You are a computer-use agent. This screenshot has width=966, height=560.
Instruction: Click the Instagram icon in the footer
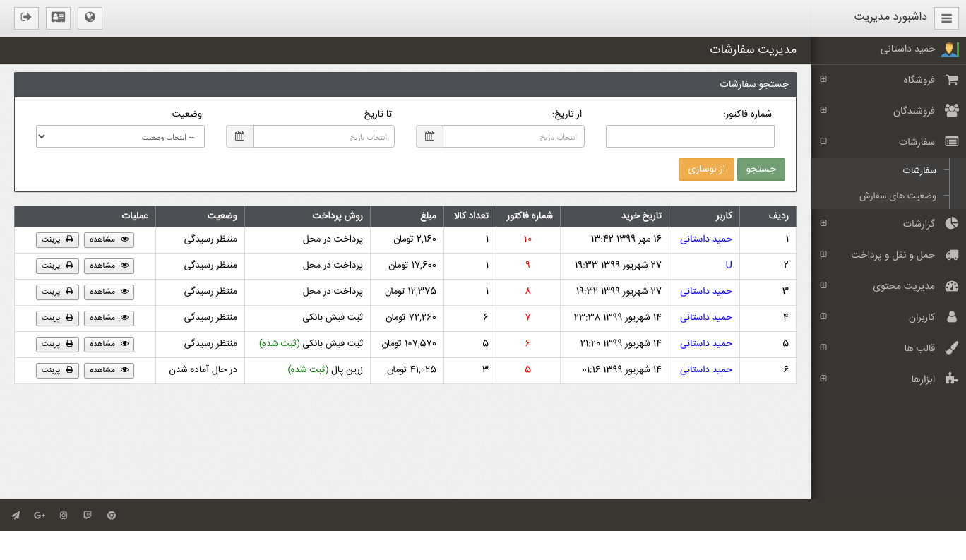pyautogui.click(x=64, y=516)
